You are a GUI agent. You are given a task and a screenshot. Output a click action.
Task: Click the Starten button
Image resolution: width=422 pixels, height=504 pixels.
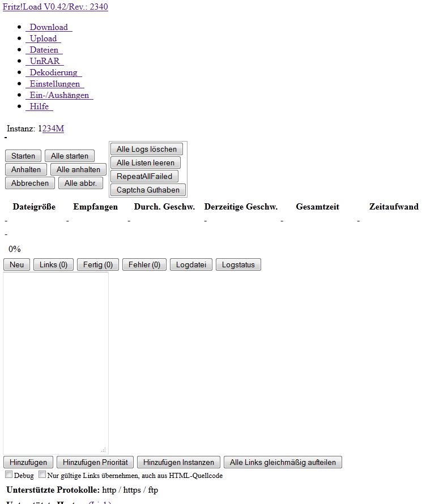23,156
